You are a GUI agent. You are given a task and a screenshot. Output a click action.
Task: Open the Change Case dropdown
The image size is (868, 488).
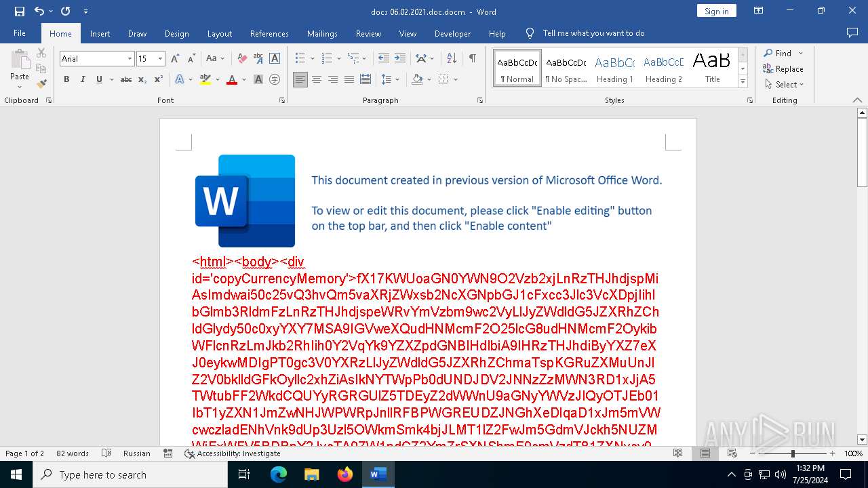[216, 59]
